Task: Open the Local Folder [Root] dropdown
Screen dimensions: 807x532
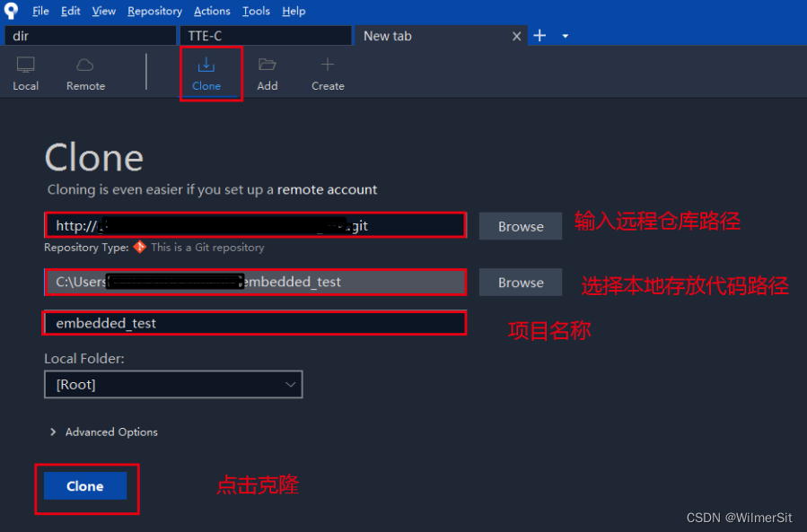Action: (173, 384)
